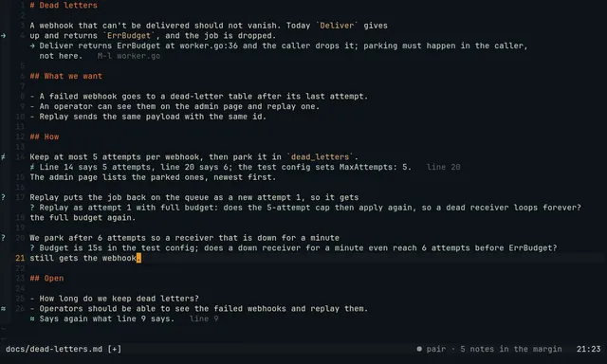Click the '## What we want' heading
The height and width of the screenshot is (364, 607).
click(65, 76)
